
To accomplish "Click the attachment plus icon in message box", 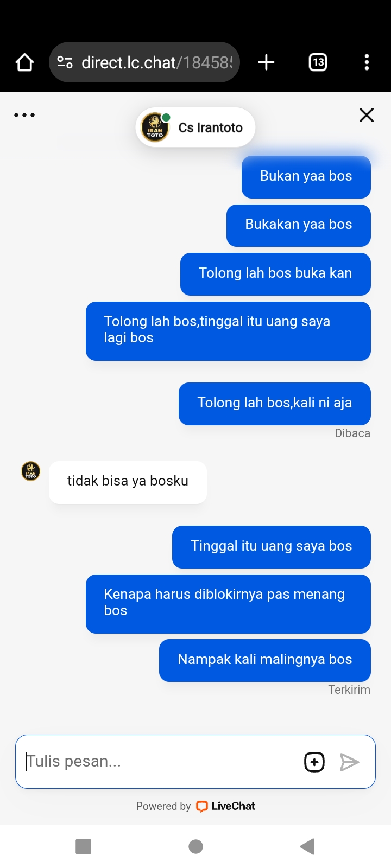I will pyautogui.click(x=314, y=762).
